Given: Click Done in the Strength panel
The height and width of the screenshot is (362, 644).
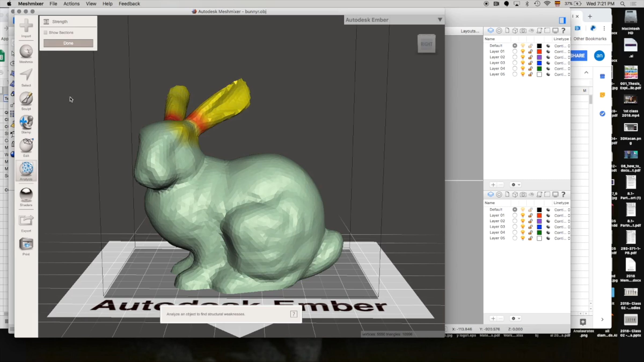Looking at the screenshot, I should coord(68,43).
